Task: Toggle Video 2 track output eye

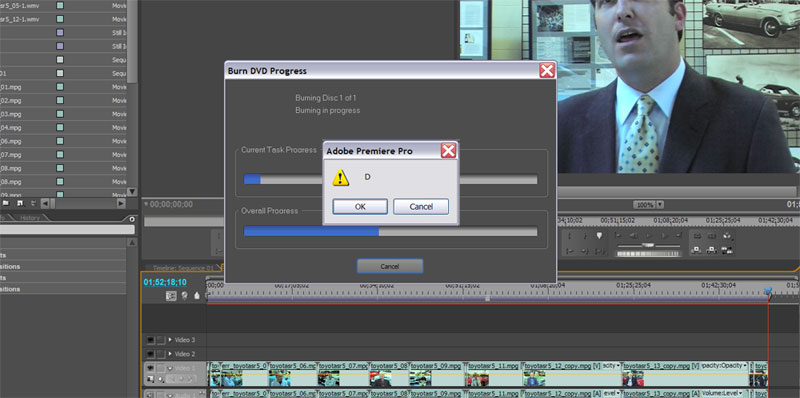Action: (151, 354)
